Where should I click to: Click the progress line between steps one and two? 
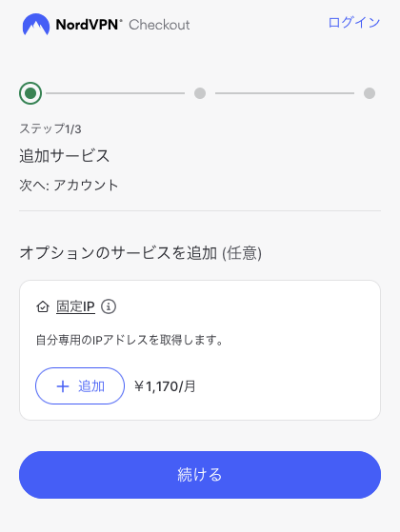click(115, 93)
